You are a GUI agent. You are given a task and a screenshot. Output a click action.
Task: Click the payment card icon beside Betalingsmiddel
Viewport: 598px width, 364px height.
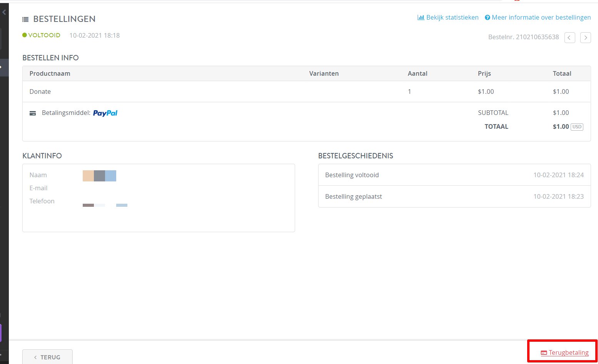point(33,113)
